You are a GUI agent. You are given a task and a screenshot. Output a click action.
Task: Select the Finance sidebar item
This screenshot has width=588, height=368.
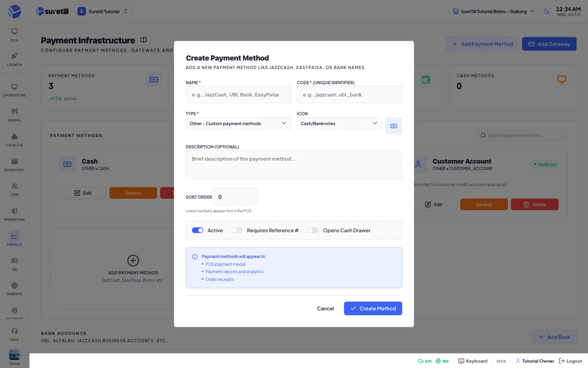click(14, 239)
